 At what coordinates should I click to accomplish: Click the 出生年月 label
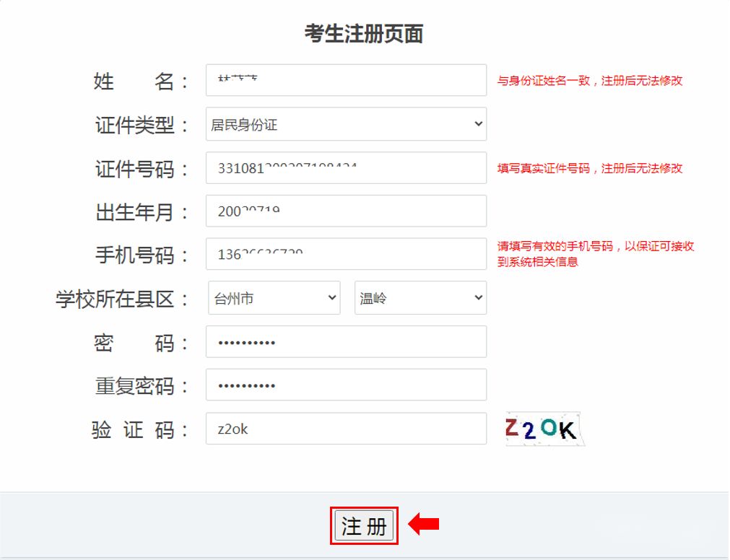coord(142,213)
